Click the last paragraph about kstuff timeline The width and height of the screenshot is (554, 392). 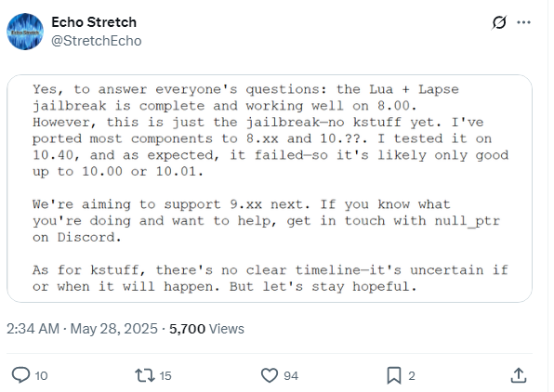tap(270, 279)
